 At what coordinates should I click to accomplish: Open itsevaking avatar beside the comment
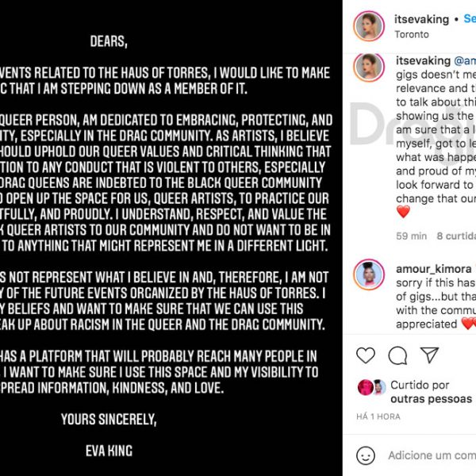[369, 67]
